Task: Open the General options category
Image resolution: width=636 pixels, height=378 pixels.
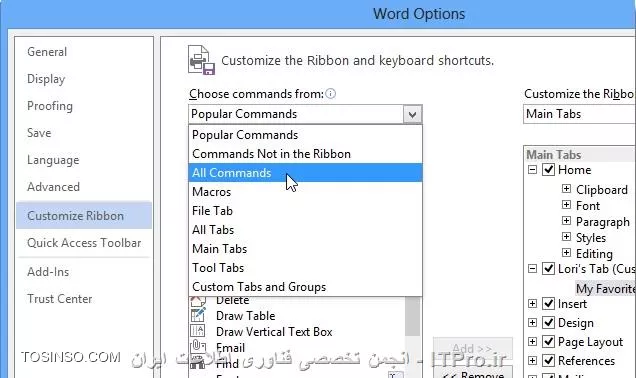Action: (x=84, y=52)
